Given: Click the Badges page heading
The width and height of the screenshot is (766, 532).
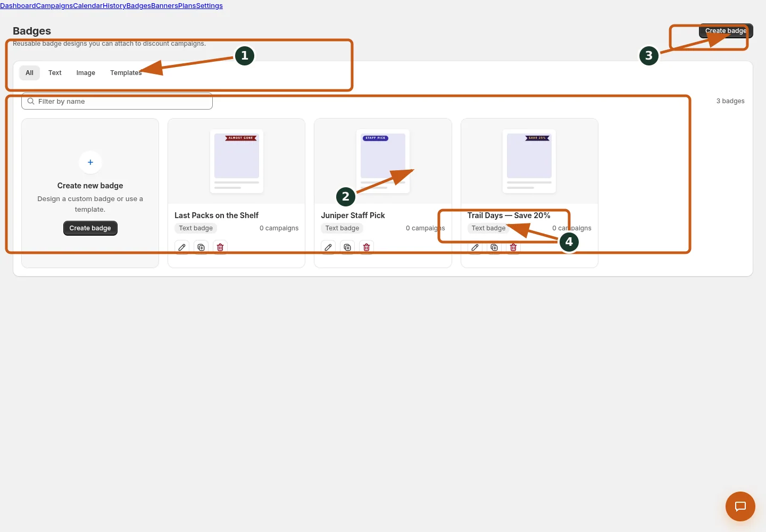Looking at the screenshot, I should pos(32,31).
